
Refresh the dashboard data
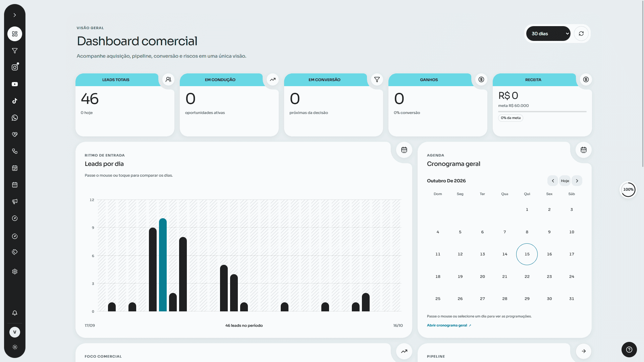(581, 34)
